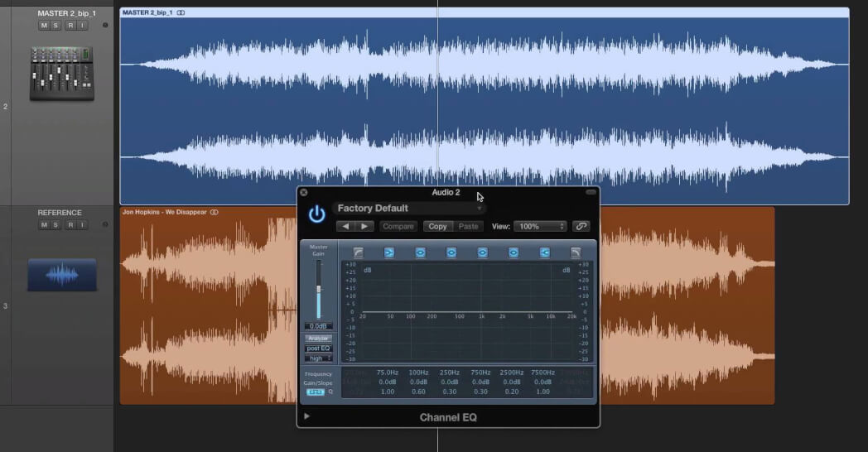Toggle the low shelf band at 75.0Hz
This screenshot has width=868, height=452.
click(x=389, y=252)
